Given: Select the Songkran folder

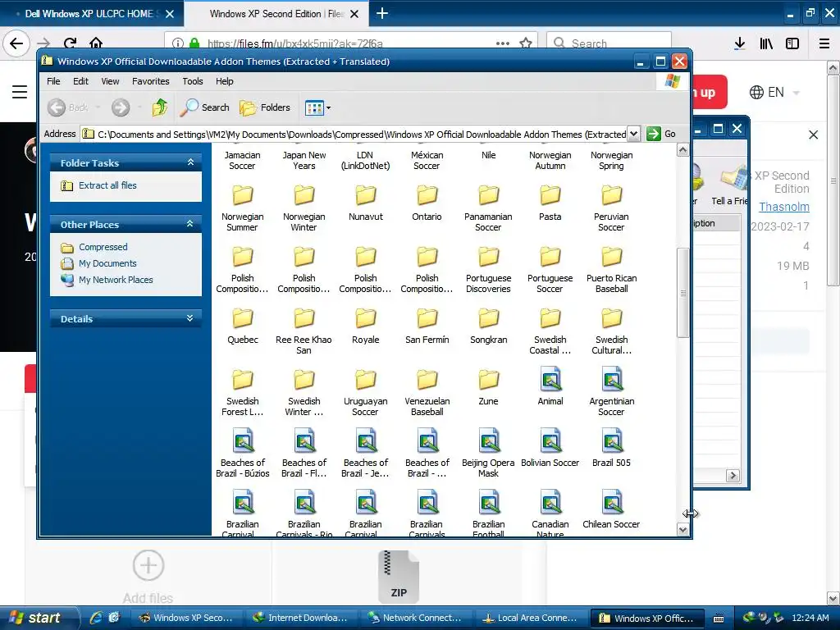Looking at the screenshot, I should pos(489,326).
